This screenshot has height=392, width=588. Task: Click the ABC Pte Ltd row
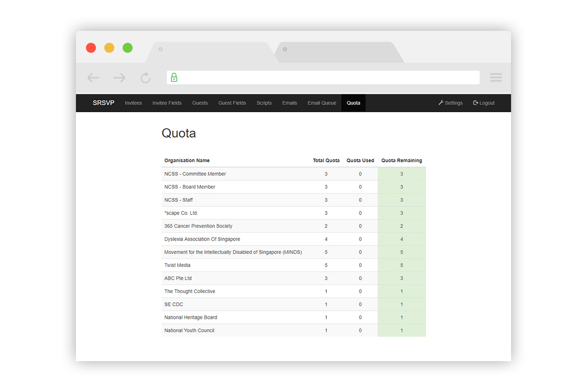click(x=294, y=278)
